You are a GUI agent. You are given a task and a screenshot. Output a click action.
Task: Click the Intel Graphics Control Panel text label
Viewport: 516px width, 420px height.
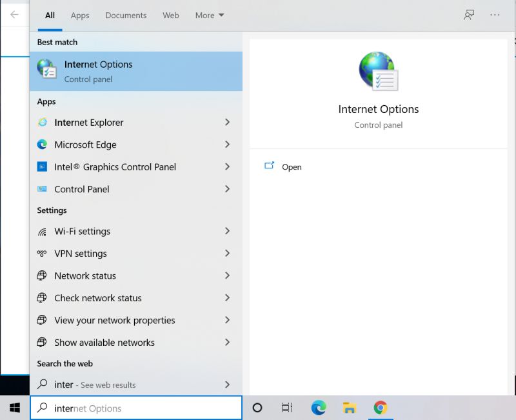point(115,167)
